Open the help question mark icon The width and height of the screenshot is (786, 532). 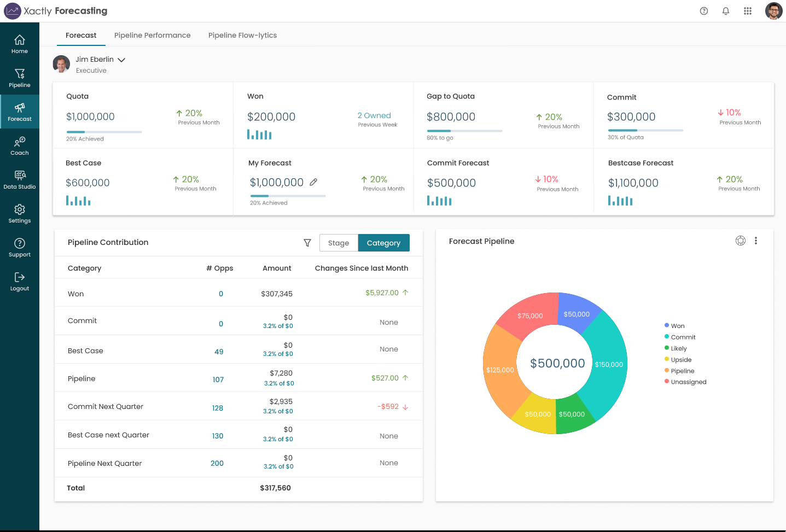click(x=703, y=10)
